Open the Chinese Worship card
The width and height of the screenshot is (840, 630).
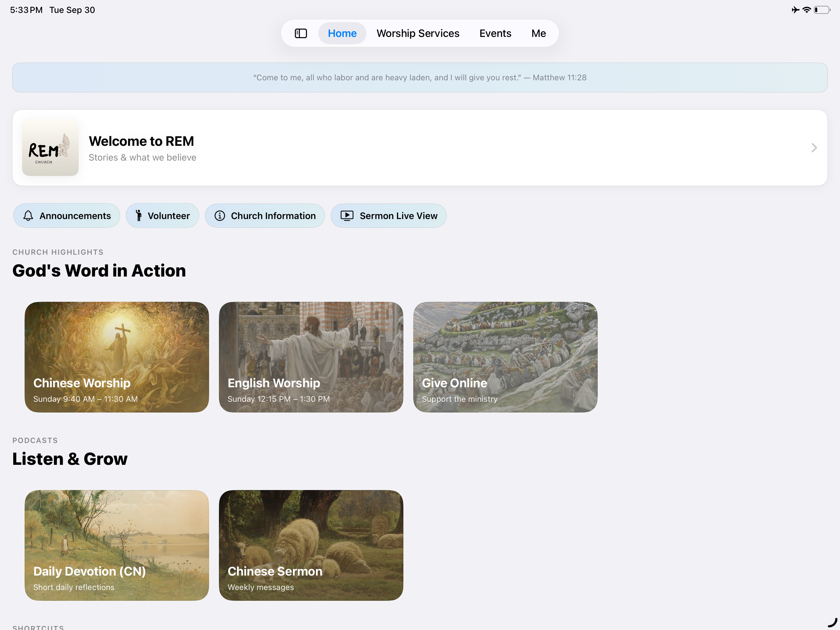(117, 357)
